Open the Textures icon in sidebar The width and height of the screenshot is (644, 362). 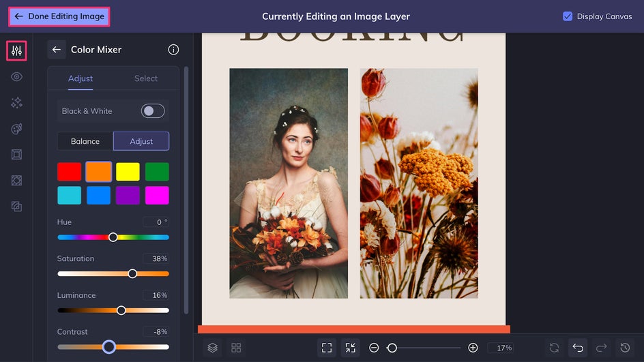(16, 207)
